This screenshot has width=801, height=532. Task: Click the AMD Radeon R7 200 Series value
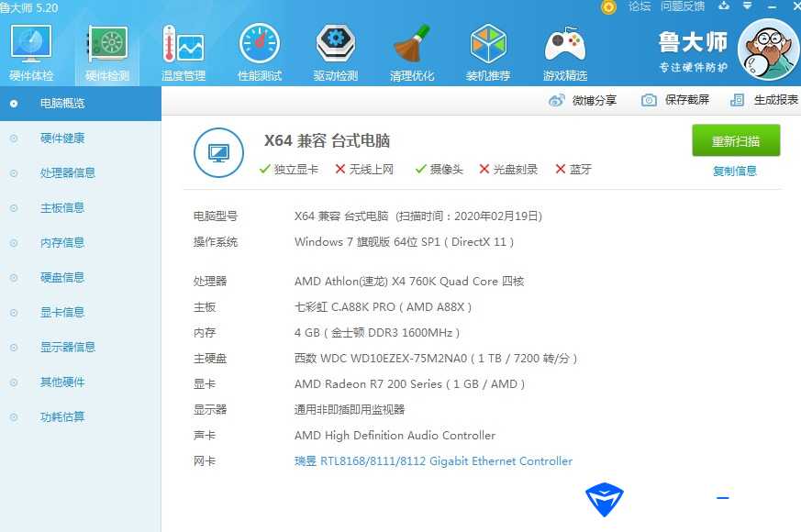click(410, 384)
